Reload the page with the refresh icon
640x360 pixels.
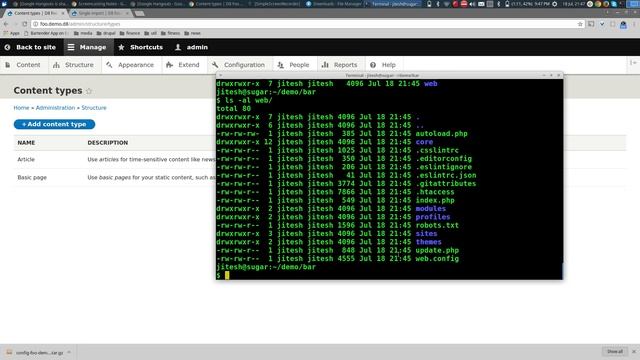point(24,24)
